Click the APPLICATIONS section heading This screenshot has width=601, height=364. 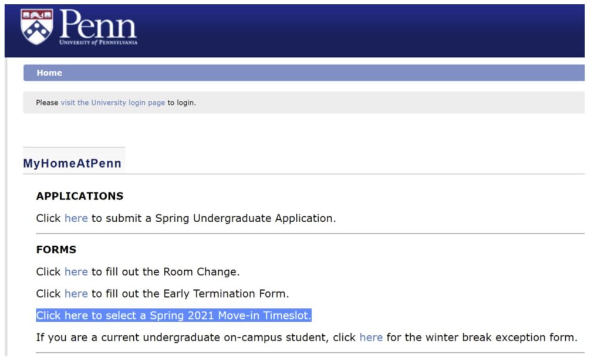tap(80, 196)
